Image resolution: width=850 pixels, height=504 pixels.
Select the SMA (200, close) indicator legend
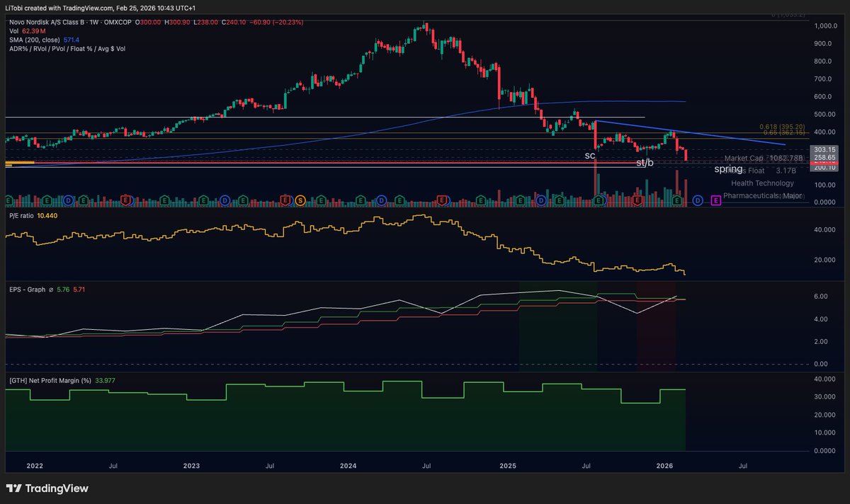[33, 40]
